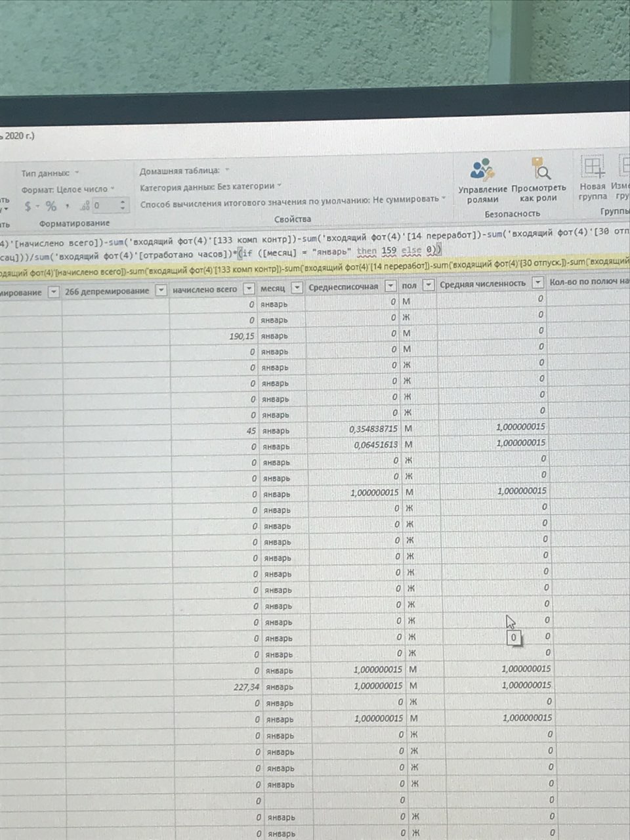Apply currency format with $ icon
Viewport: 630px width, 840px height.
[28, 207]
